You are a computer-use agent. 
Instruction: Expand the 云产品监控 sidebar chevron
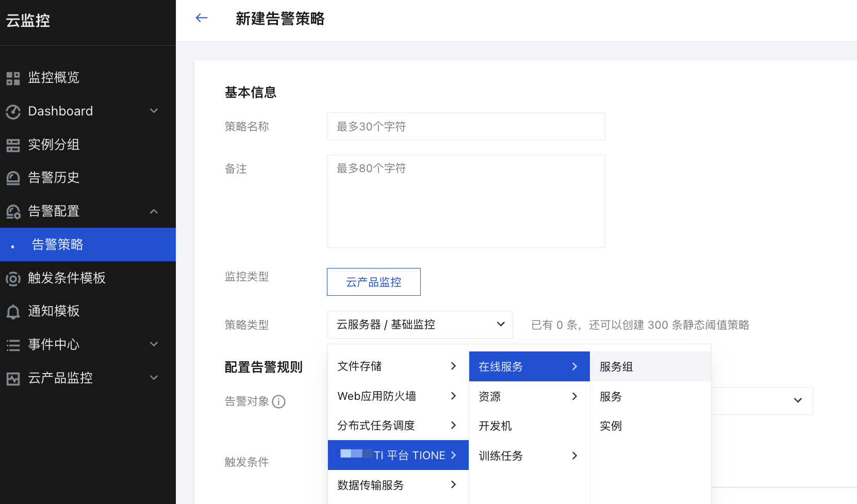154,378
